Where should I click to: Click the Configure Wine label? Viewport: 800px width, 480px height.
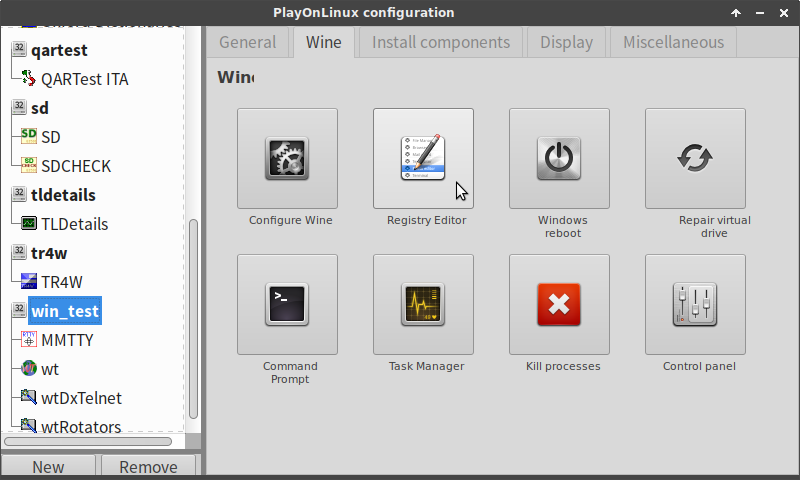pos(290,220)
